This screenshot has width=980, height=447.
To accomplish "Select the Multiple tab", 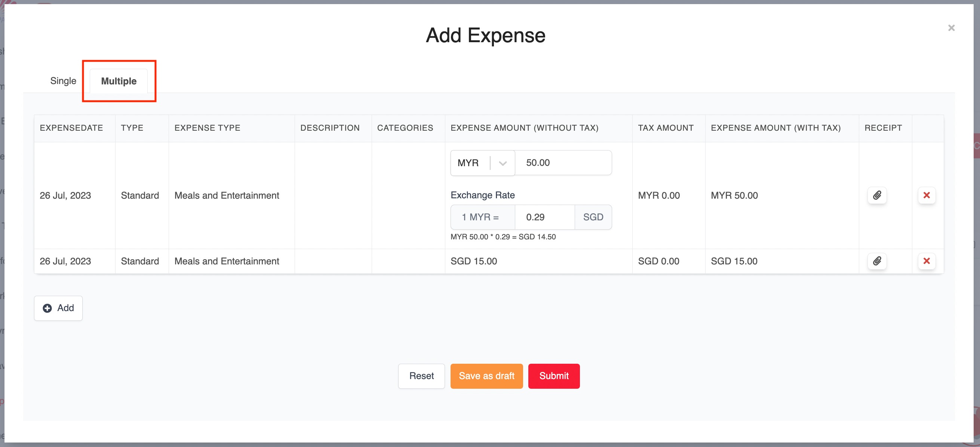I will pyautogui.click(x=119, y=81).
